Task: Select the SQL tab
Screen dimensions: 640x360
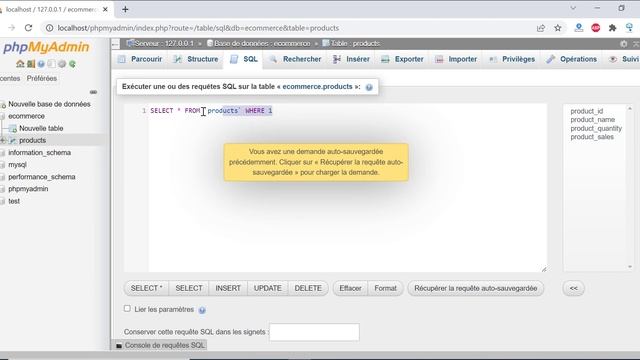Action: pyautogui.click(x=244, y=59)
